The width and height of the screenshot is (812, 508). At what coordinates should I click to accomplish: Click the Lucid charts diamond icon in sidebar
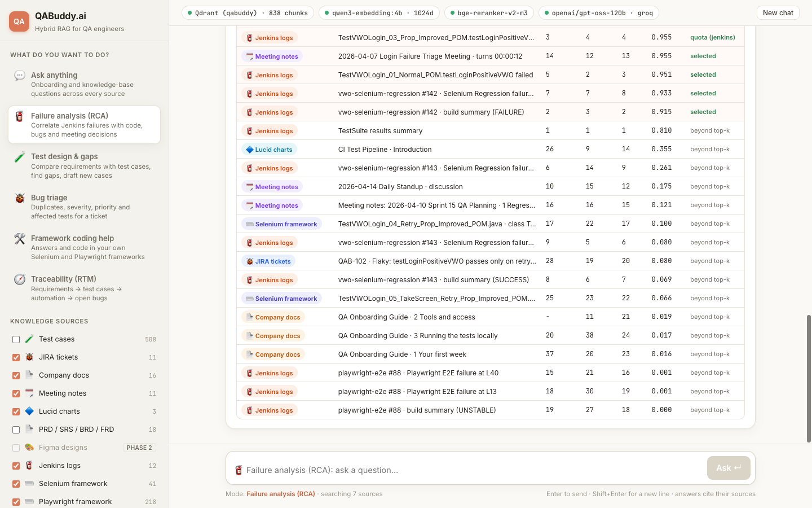(29, 411)
